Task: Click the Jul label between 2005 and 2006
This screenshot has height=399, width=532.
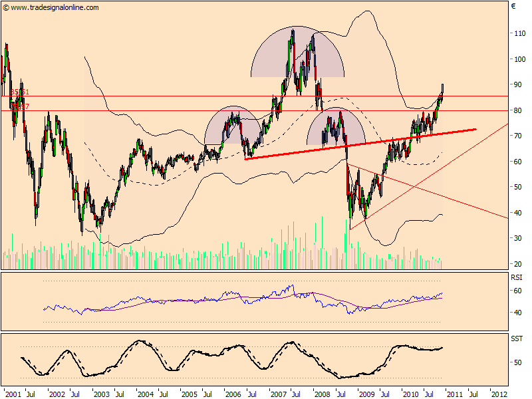Action: point(207,394)
